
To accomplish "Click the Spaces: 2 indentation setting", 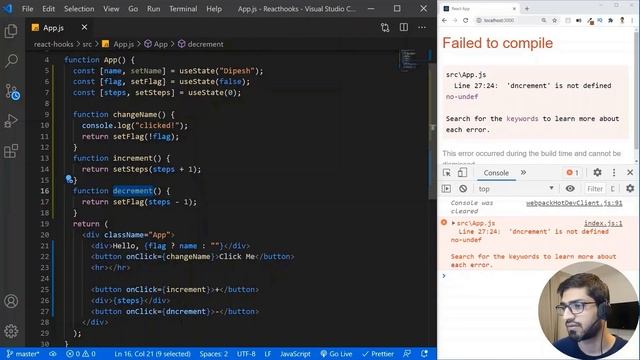I will click(213, 354).
